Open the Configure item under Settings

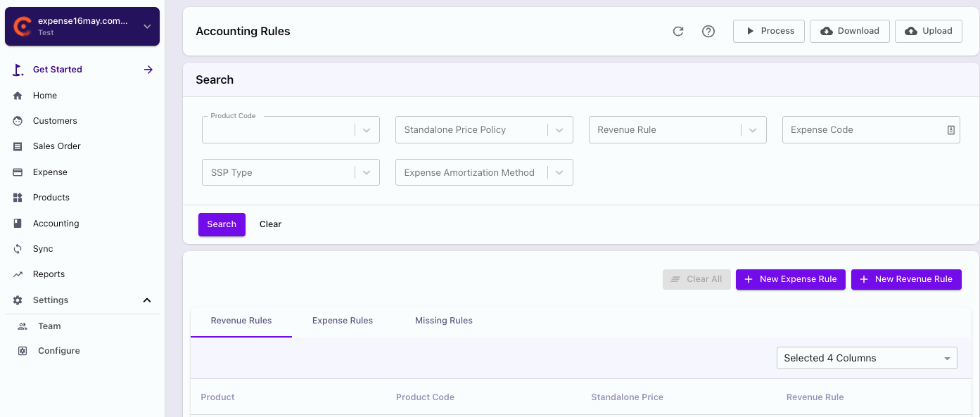(x=58, y=351)
